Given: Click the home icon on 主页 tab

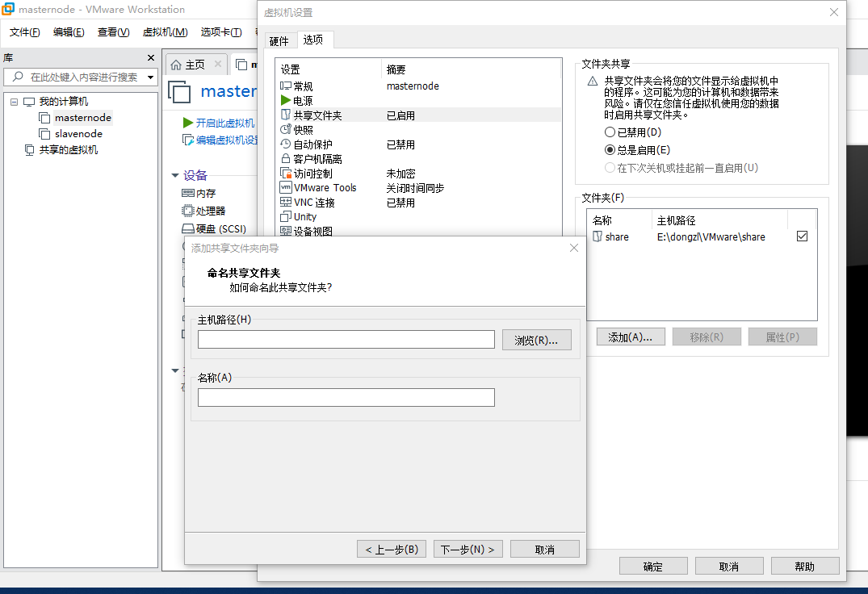Looking at the screenshot, I should (x=176, y=65).
